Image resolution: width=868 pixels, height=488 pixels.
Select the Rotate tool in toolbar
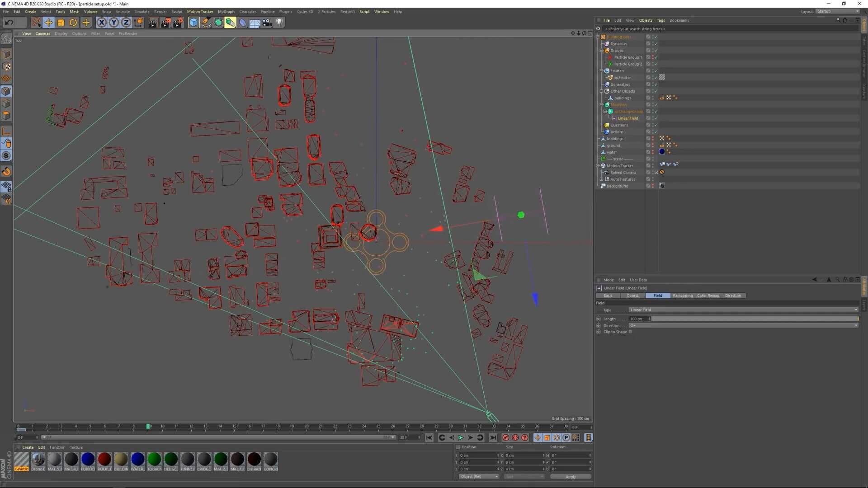tap(73, 23)
